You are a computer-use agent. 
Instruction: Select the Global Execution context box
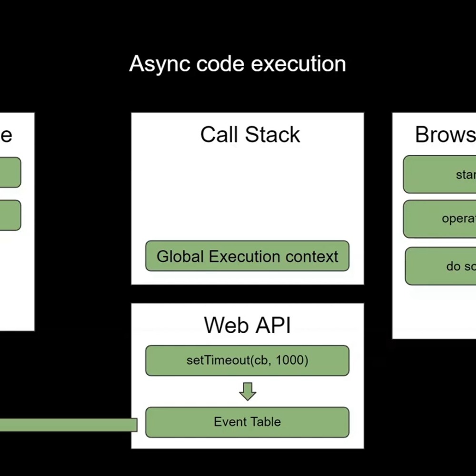click(x=248, y=256)
